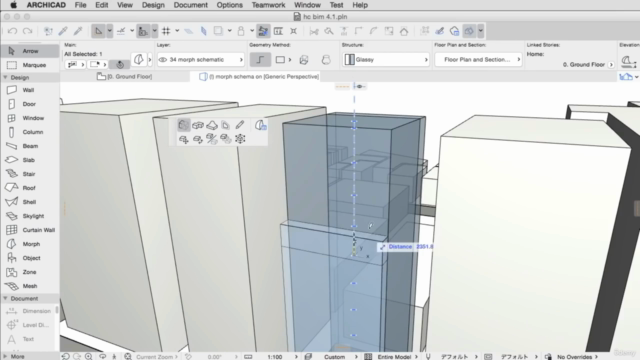Viewport: 640px width, 360px height.
Task: Click the percent offset icon in pet palette
Action: (x=211, y=139)
